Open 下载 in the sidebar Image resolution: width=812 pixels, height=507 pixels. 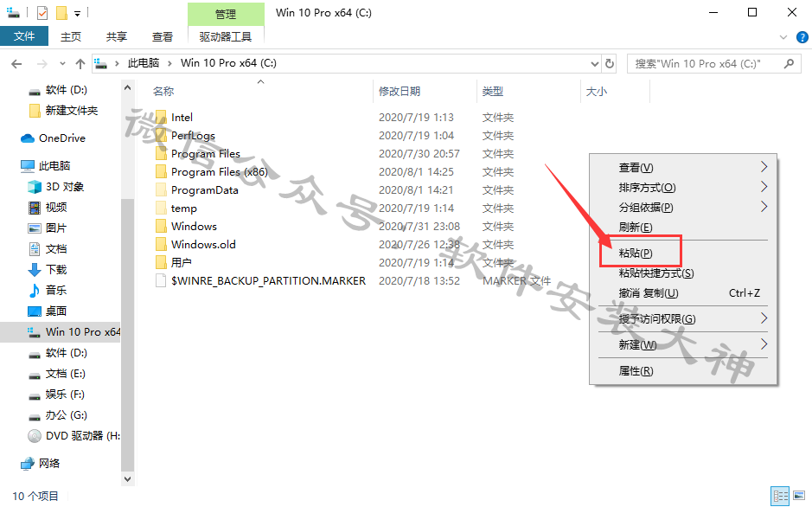click(56, 269)
